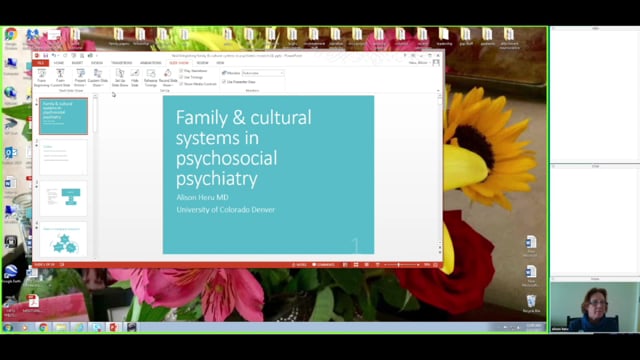Toggle Use Presenter View checkbox

coord(239,82)
